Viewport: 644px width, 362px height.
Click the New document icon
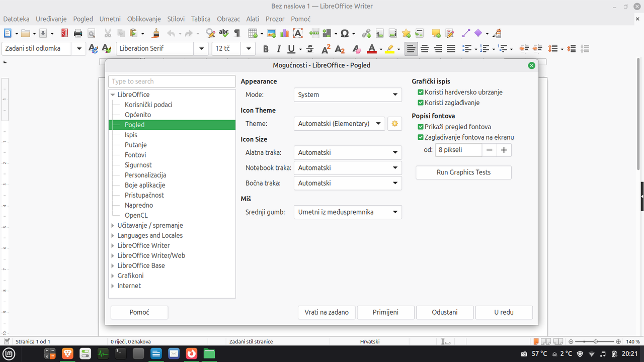click(x=8, y=33)
